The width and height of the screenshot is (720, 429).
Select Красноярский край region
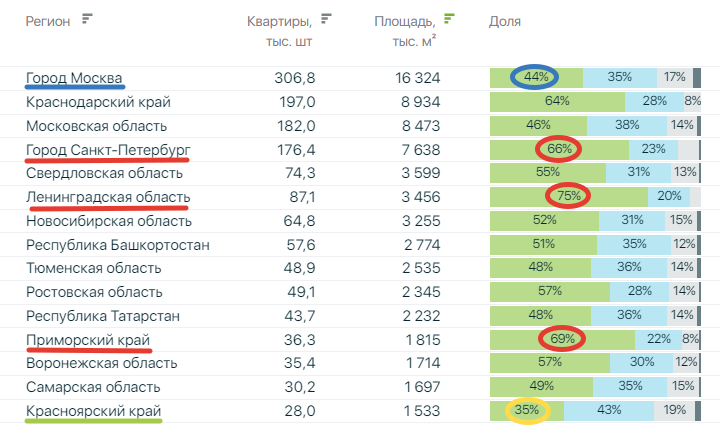click(x=94, y=411)
